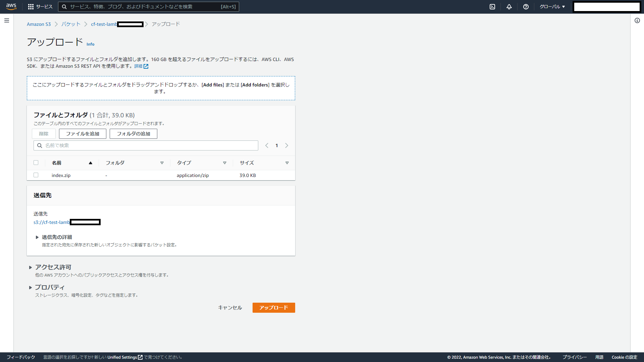Select all files via the header checkbox

coord(36,163)
